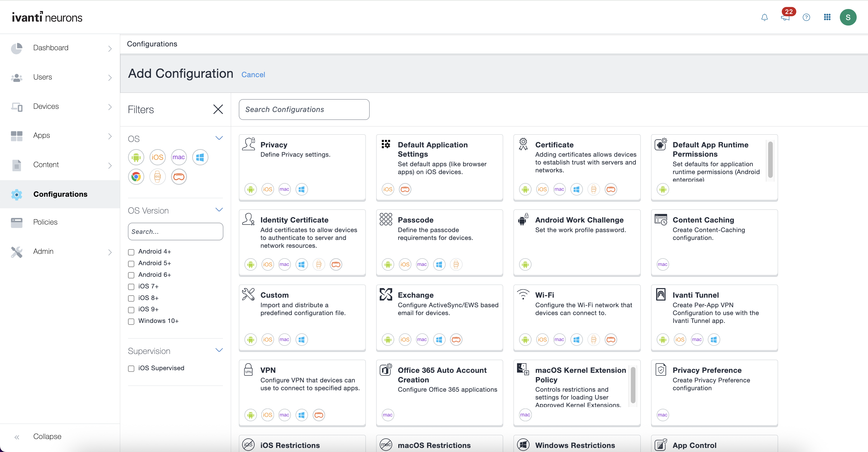Expand the Admin menu chevron

pyautogui.click(x=110, y=252)
